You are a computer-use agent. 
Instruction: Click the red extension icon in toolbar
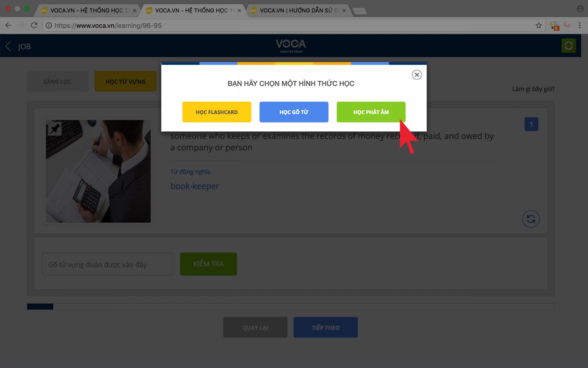567,25
